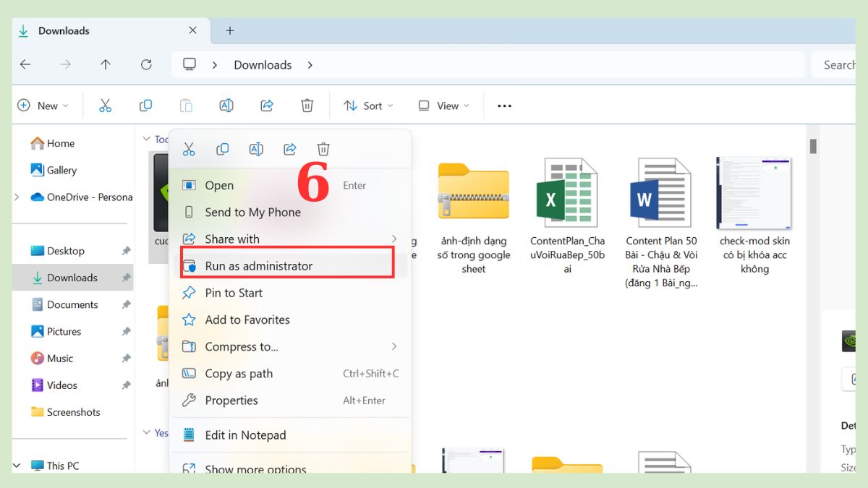
Task: Expand the OneDrive tree node
Action: tap(17, 197)
